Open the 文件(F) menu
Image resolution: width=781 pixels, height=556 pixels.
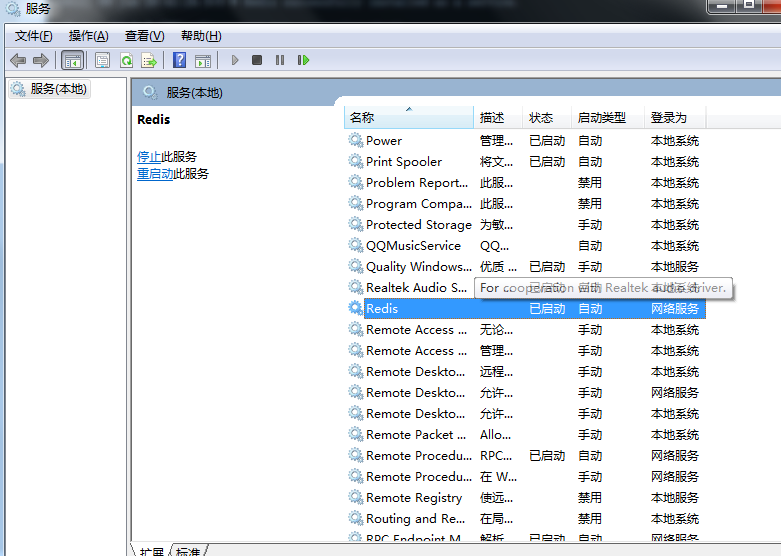pyautogui.click(x=33, y=36)
